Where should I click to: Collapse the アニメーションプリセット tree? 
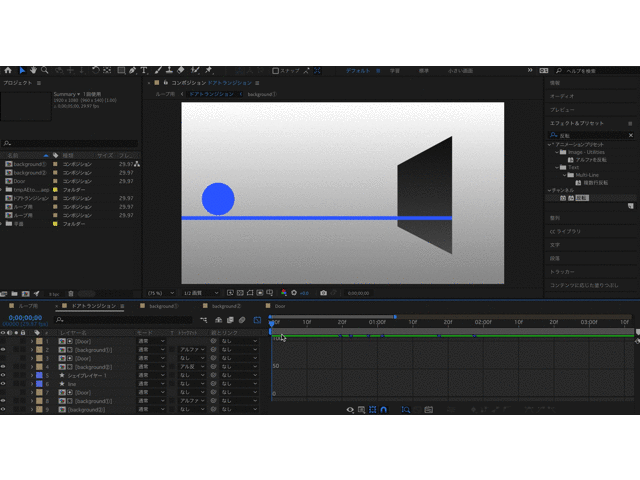(550, 144)
